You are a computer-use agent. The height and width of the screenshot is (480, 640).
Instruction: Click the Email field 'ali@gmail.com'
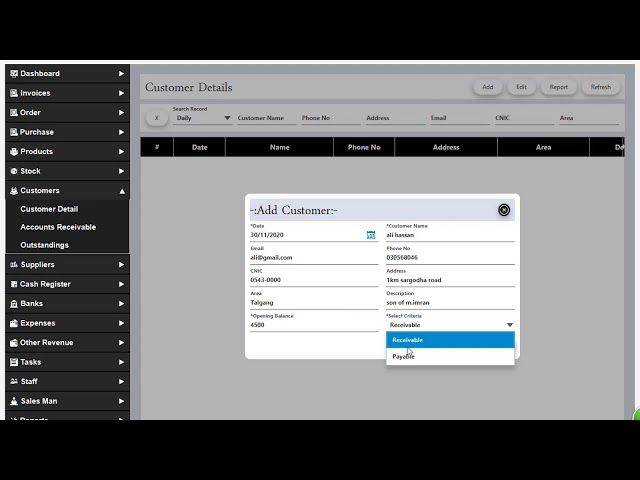pyautogui.click(x=314, y=258)
